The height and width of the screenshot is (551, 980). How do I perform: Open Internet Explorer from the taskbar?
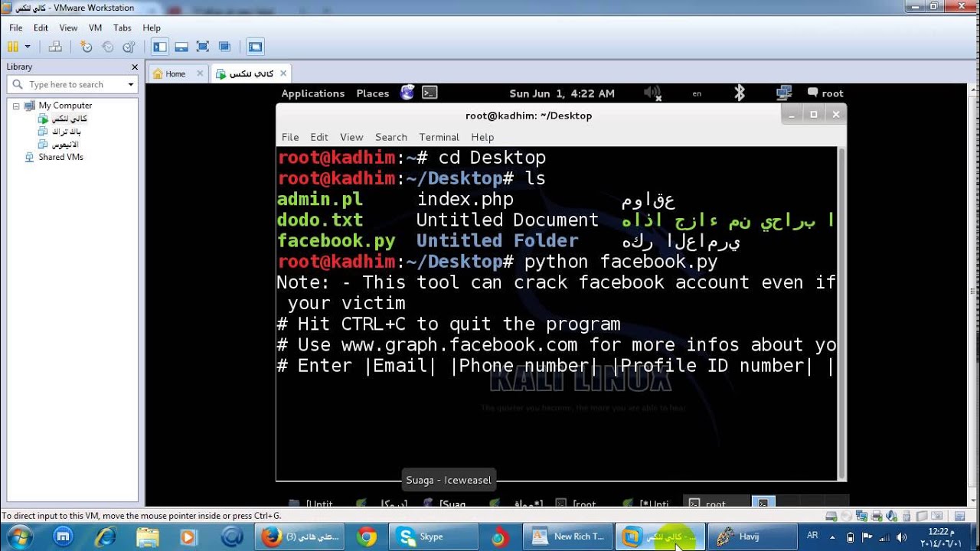[106, 537]
